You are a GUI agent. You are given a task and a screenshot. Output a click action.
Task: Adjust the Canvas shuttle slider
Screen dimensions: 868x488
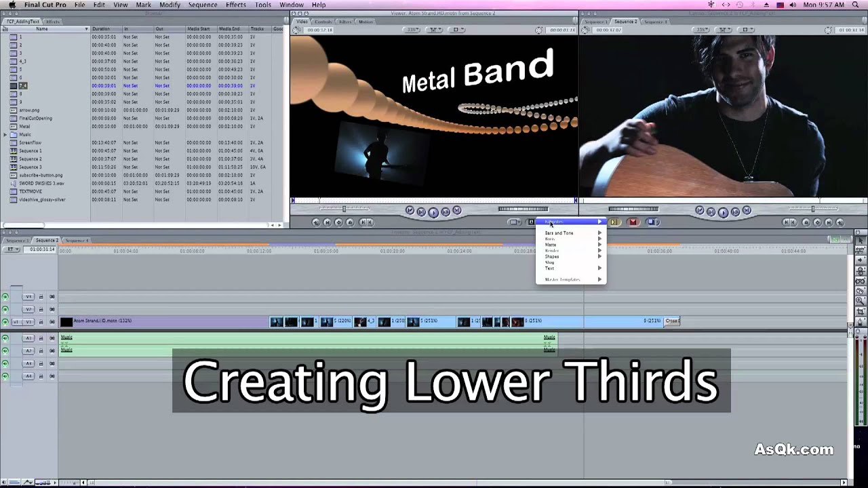[x=812, y=209]
